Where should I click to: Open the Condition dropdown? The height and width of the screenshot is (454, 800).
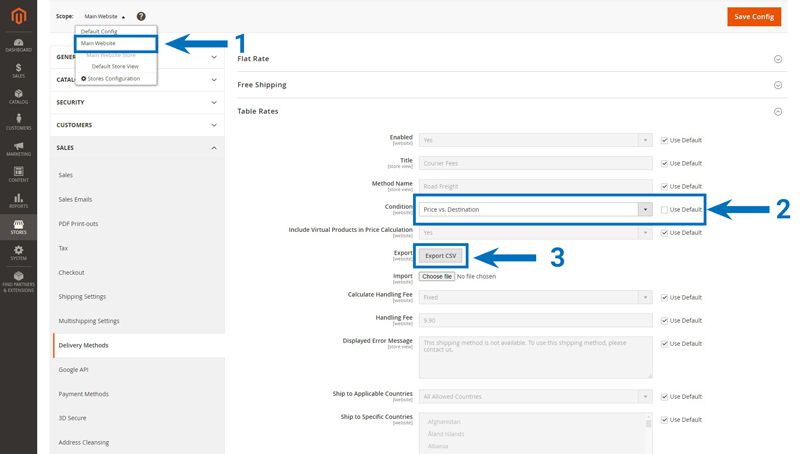[x=535, y=209]
